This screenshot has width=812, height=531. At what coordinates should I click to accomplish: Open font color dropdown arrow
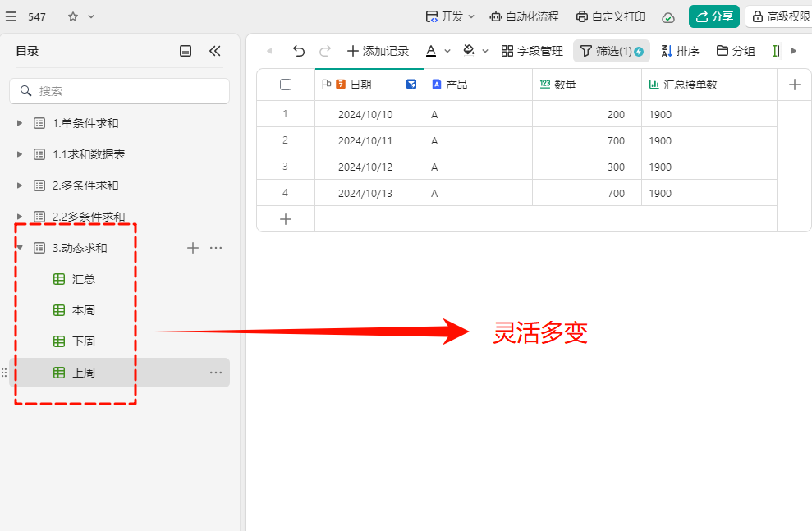click(447, 51)
